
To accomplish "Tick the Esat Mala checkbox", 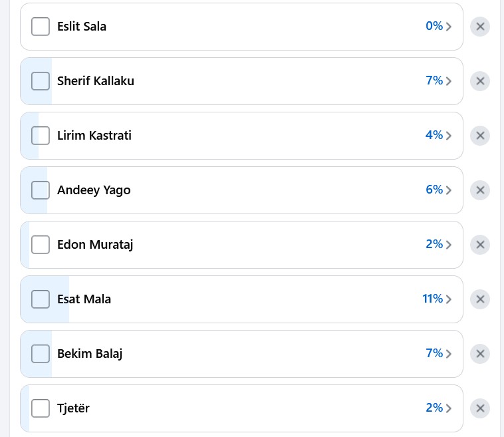I will coord(41,299).
